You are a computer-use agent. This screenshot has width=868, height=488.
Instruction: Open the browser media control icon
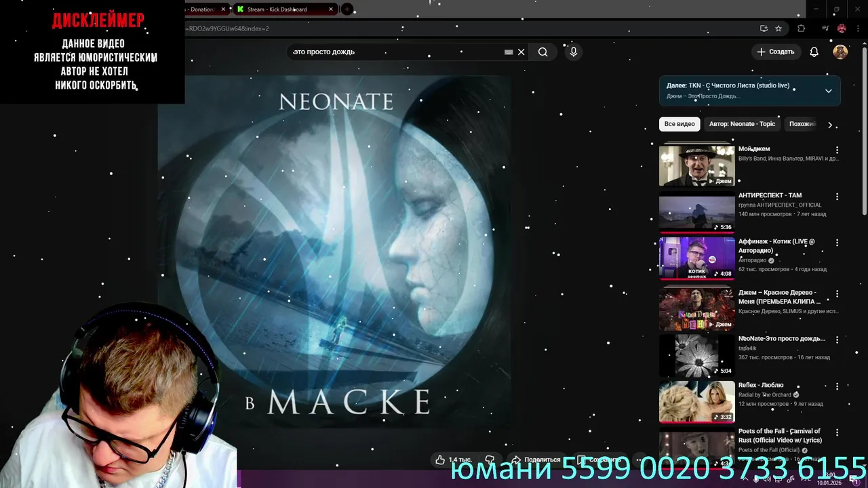[825, 28]
